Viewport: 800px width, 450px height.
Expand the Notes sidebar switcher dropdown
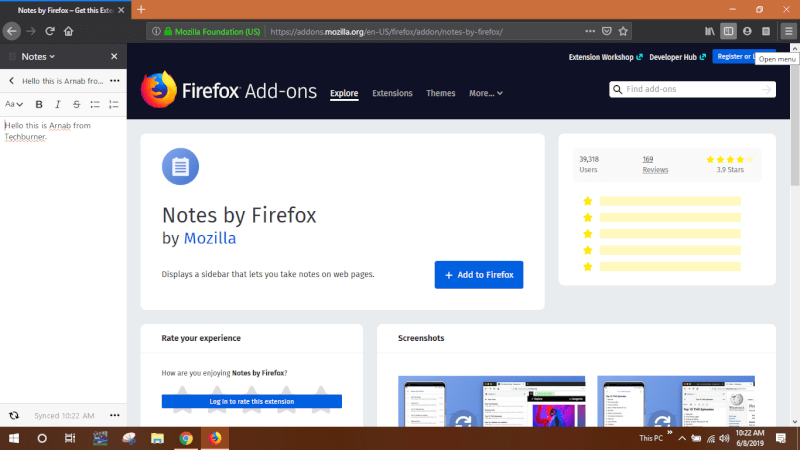pyautogui.click(x=38, y=57)
